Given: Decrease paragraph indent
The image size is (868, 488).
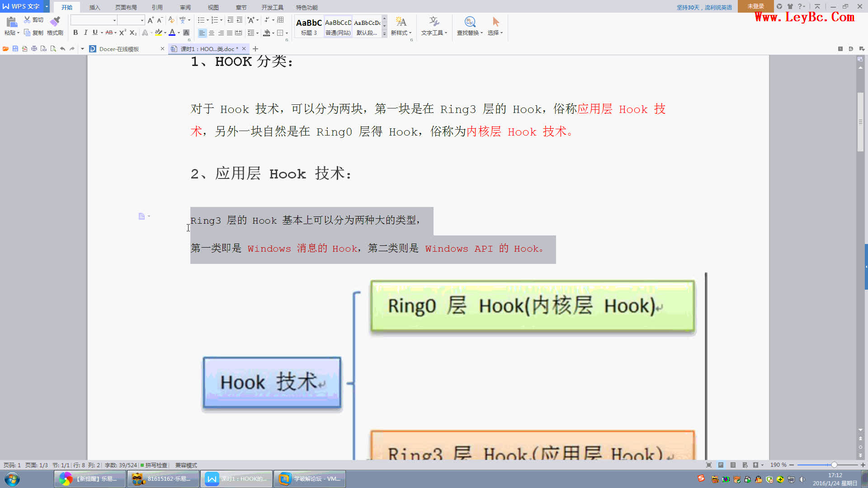Looking at the screenshot, I should [231, 20].
